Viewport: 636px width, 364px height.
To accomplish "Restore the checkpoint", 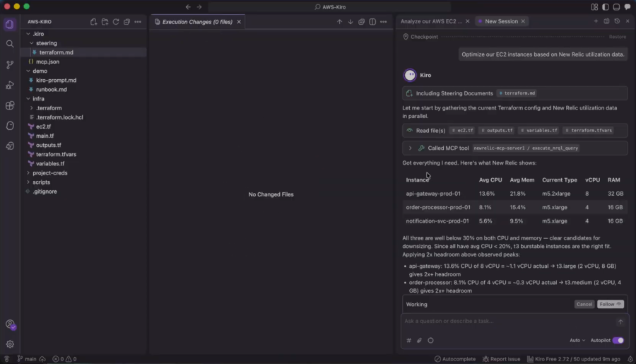I will click(x=618, y=37).
